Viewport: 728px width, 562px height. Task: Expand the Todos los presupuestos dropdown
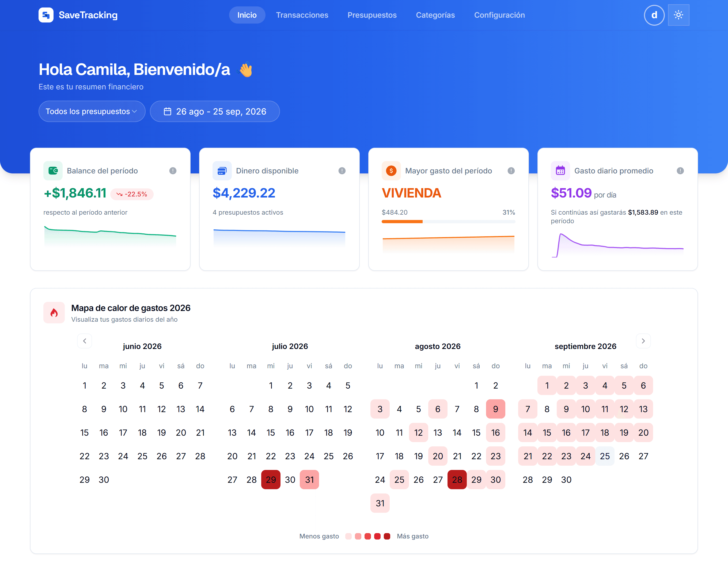click(x=92, y=111)
